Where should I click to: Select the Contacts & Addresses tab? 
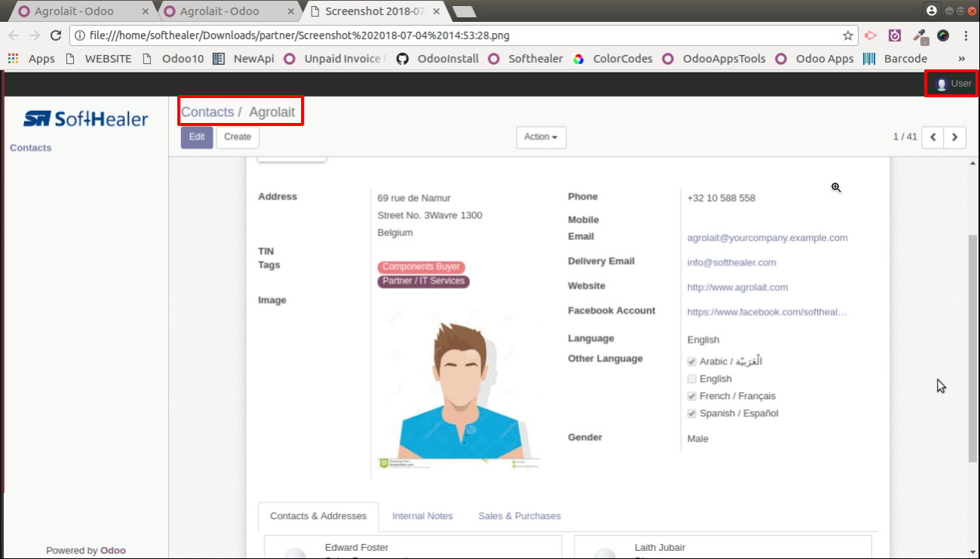point(318,516)
